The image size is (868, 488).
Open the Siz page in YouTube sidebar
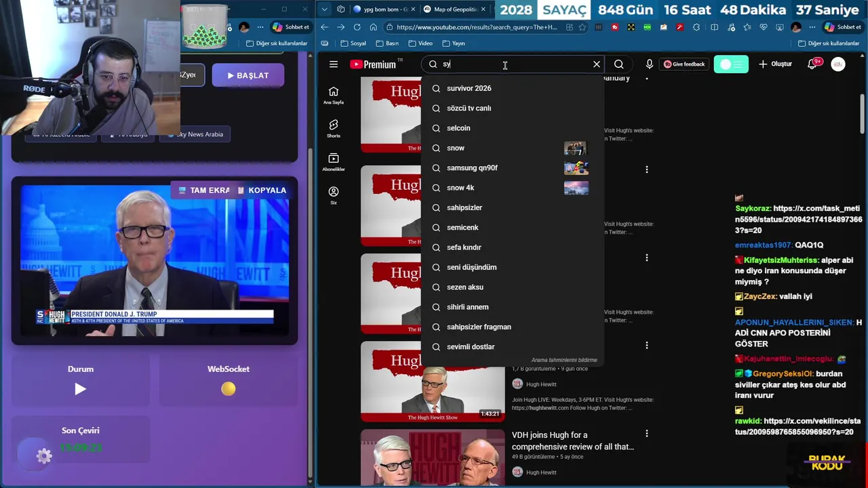(x=334, y=195)
